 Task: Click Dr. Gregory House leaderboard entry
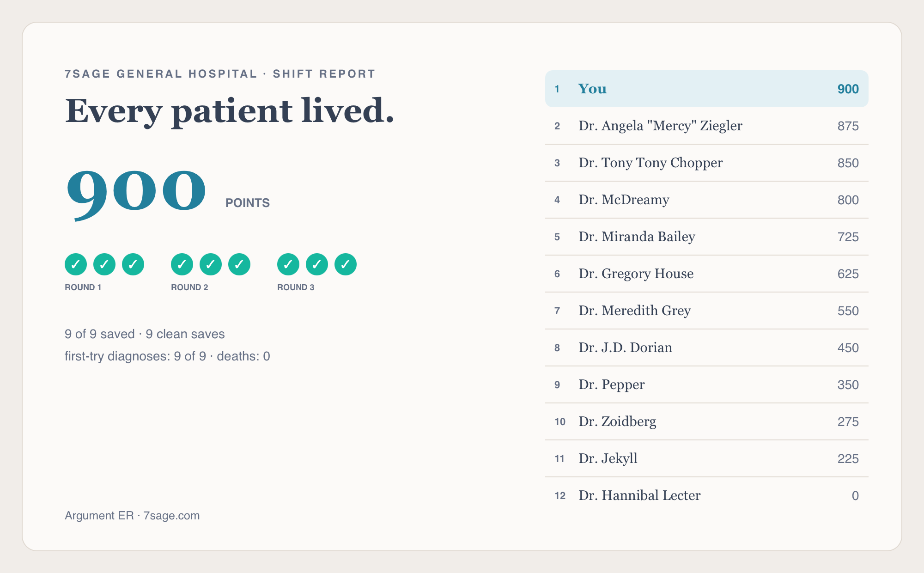[x=707, y=274]
